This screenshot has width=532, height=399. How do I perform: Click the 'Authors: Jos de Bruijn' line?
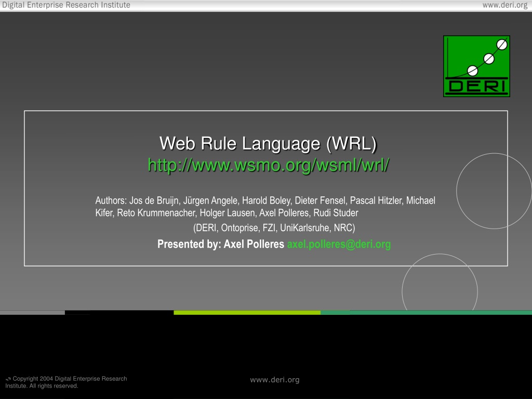point(265,201)
